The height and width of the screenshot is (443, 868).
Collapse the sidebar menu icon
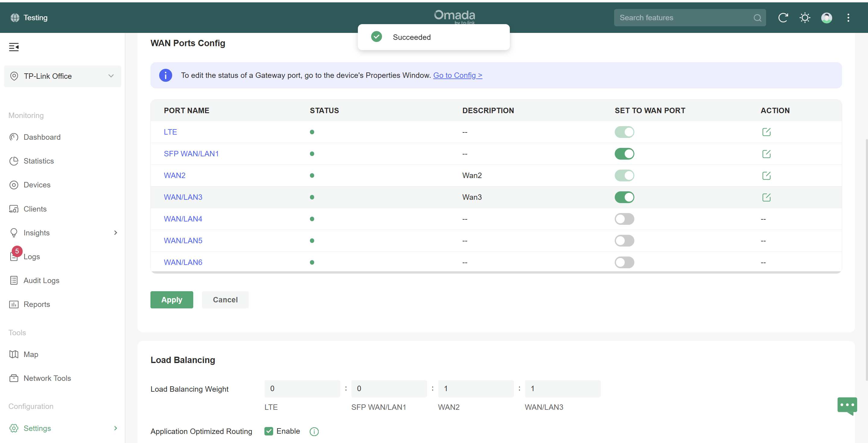tap(14, 47)
